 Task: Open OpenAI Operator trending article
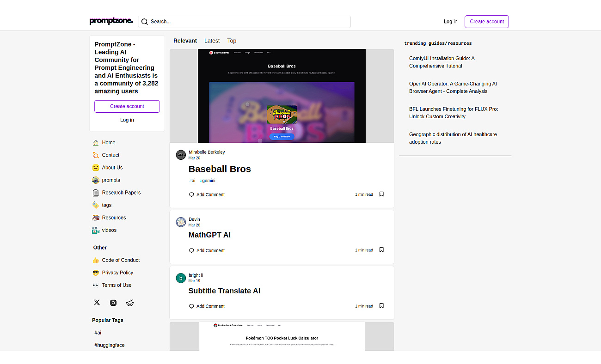click(453, 88)
